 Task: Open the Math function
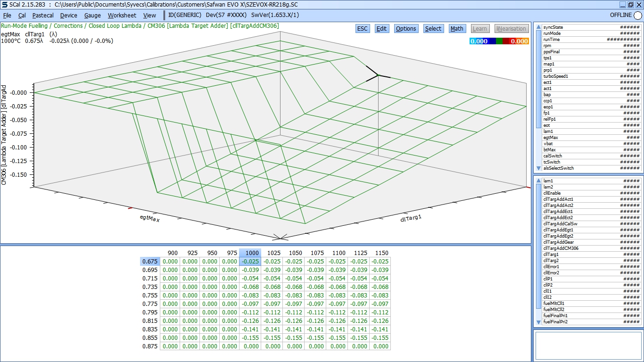pos(456,28)
